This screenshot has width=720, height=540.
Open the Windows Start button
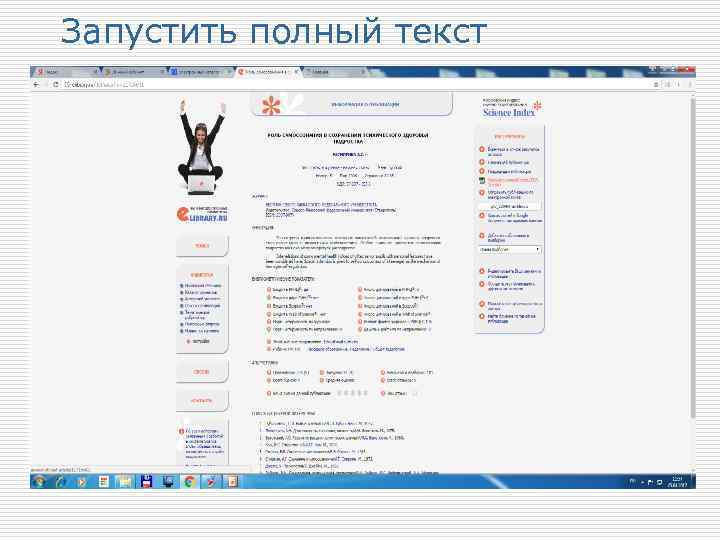[39, 482]
